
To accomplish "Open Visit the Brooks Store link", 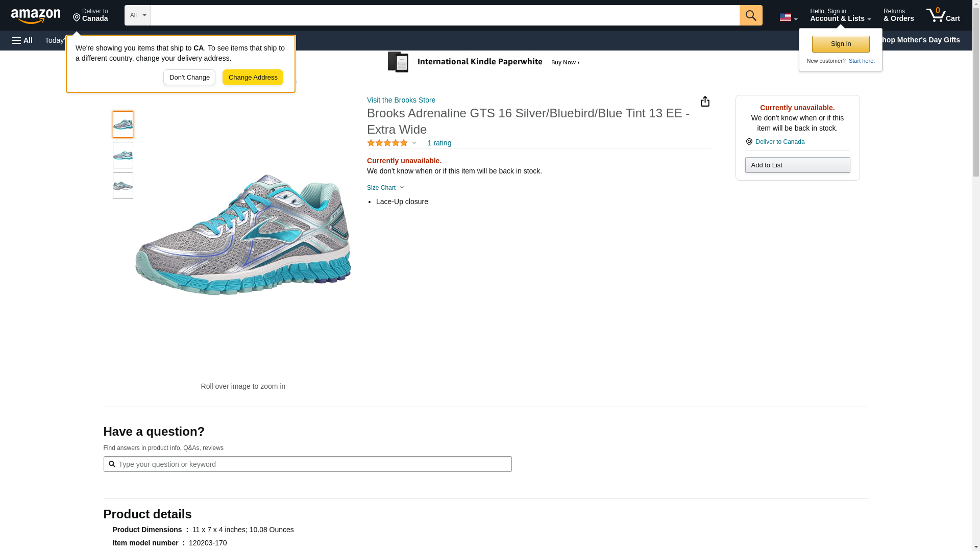I will (x=401, y=100).
